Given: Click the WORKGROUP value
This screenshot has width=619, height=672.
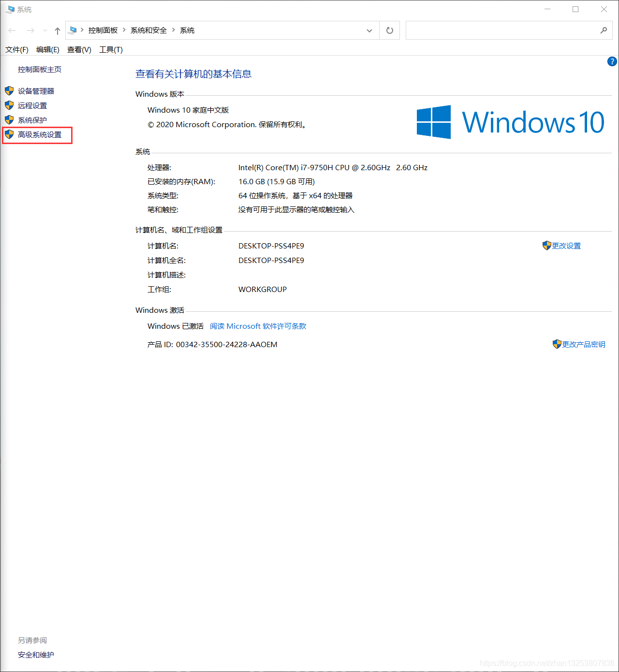Looking at the screenshot, I should point(263,289).
